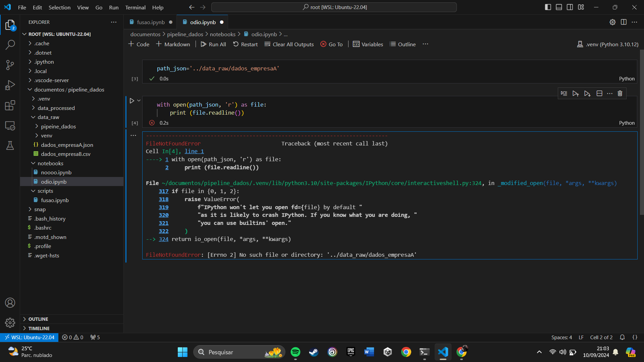This screenshot has height=362, width=644.
Task: Open the Search view in activity bar
Action: click(10, 45)
